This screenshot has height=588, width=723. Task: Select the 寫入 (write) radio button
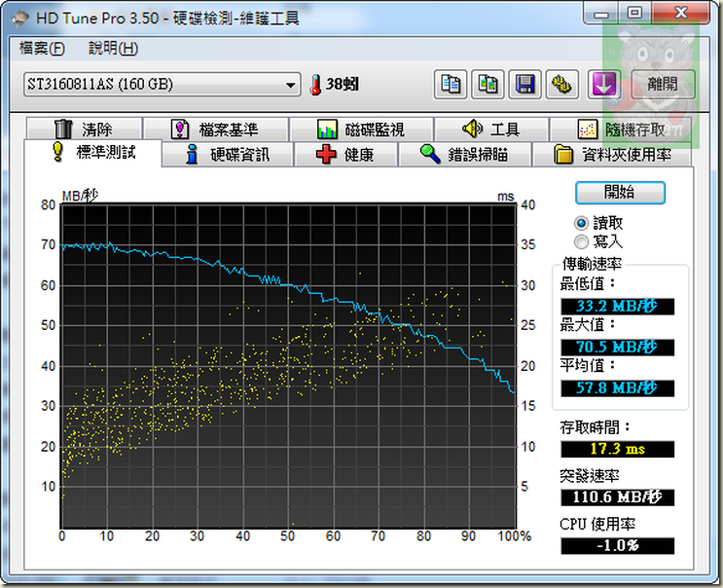(582, 240)
